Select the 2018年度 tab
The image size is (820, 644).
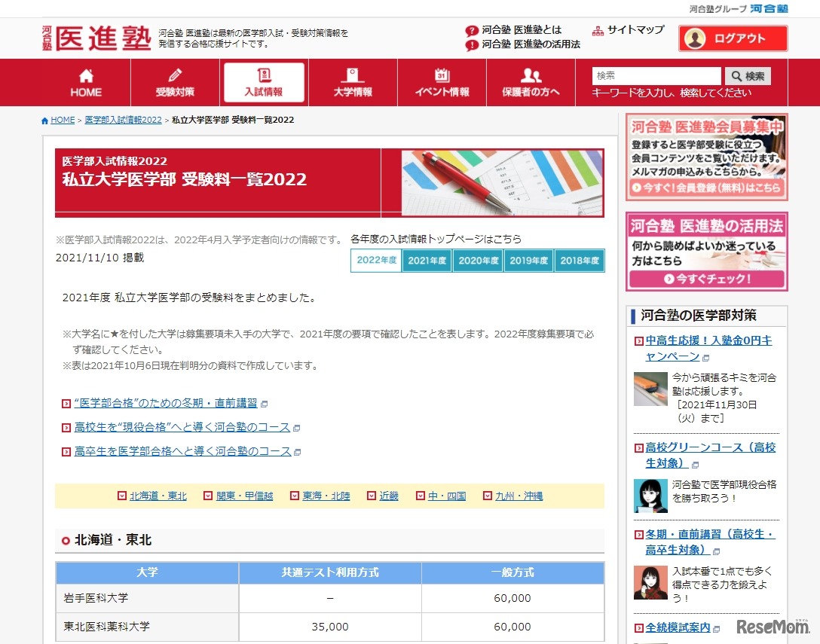tap(579, 261)
